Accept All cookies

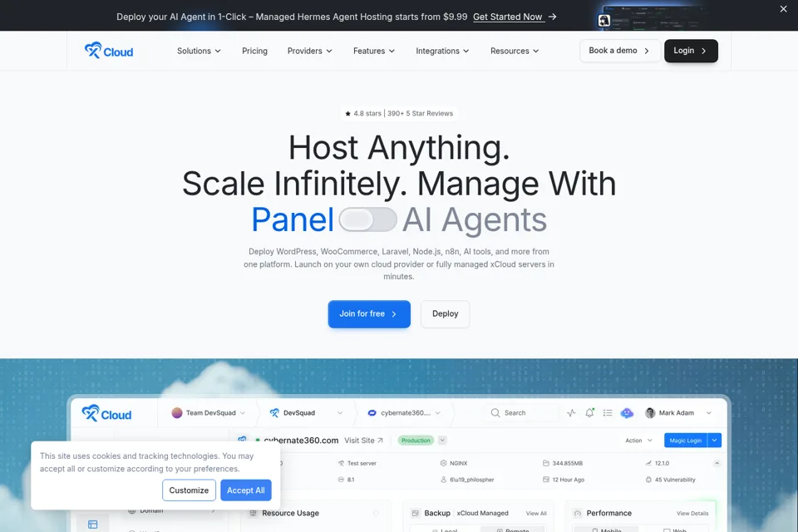point(246,490)
